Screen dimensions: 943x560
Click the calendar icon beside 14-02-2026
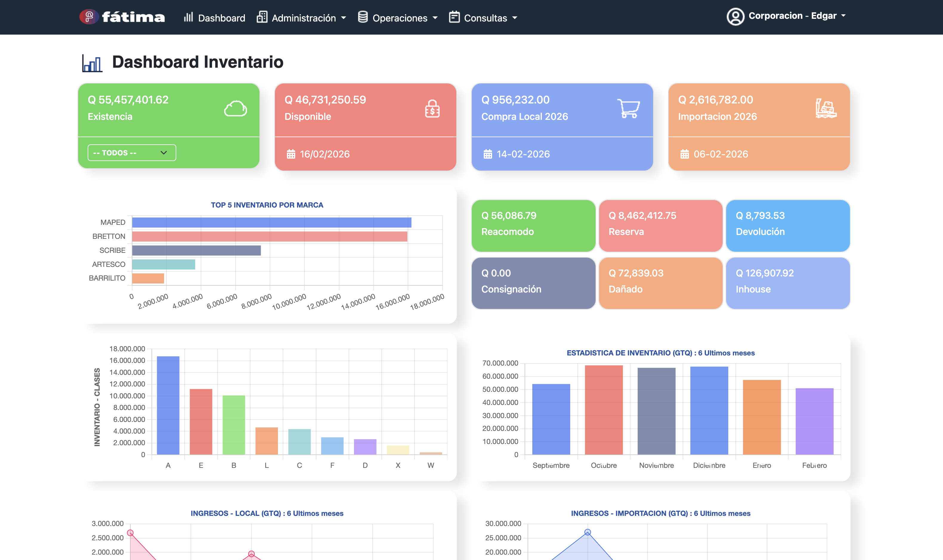click(x=488, y=154)
